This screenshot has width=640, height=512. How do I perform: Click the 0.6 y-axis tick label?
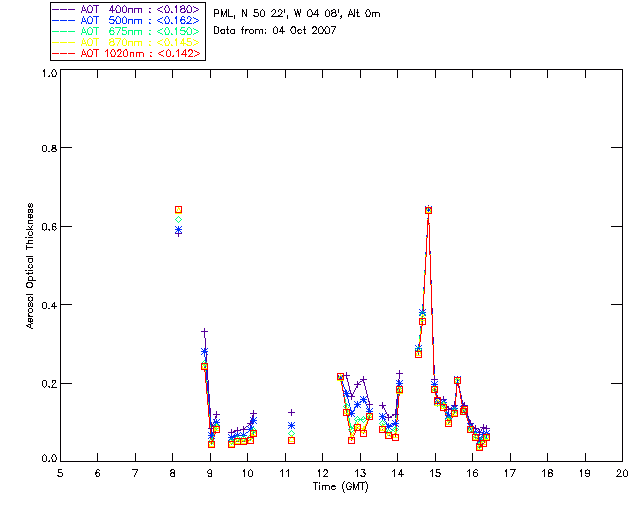[49, 227]
